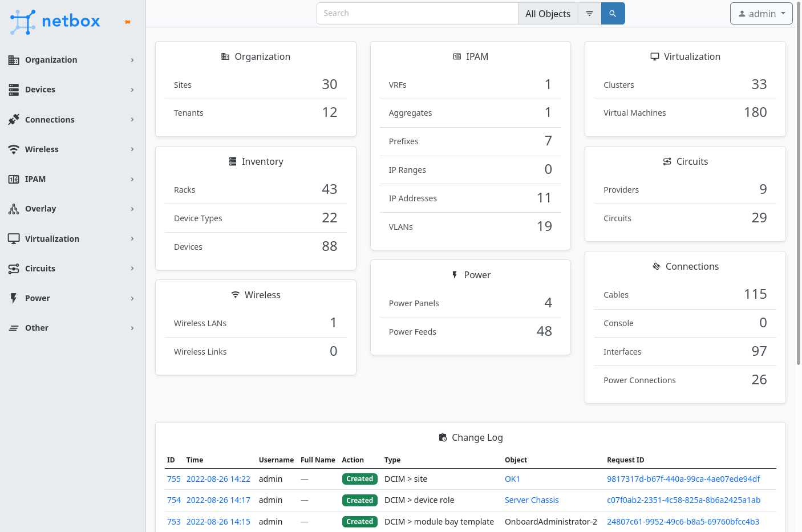Select the Virtualization monitor icon in sidebar
The height and width of the screenshot is (532, 802).
click(14, 238)
